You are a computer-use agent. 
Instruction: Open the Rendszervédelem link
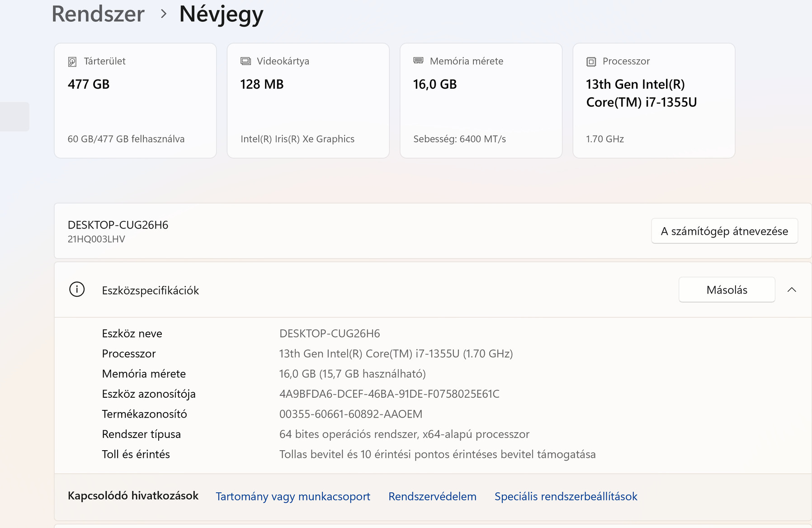point(432,496)
